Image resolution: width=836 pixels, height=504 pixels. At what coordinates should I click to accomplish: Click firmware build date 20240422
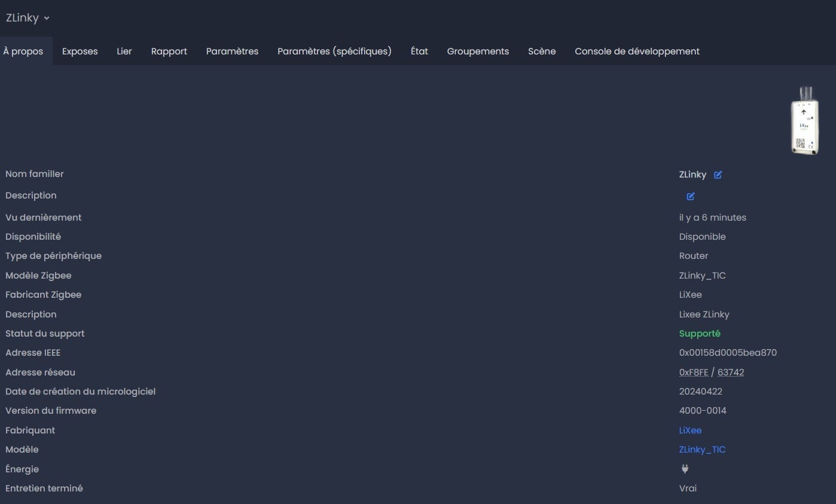click(x=701, y=392)
